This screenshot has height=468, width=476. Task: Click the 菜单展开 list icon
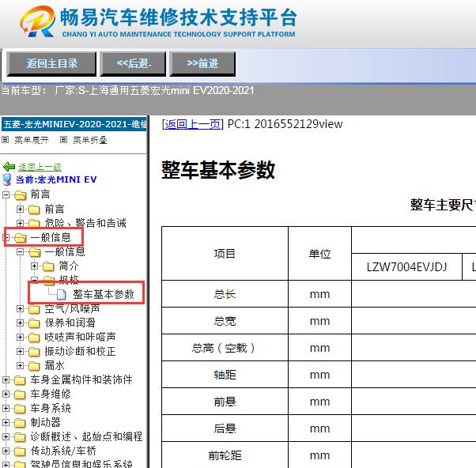point(6,140)
